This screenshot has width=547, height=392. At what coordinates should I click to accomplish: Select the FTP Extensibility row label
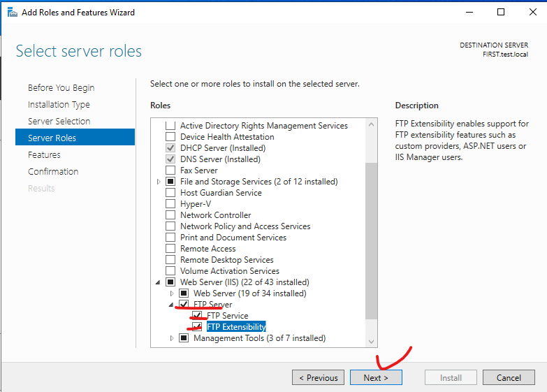(x=236, y=327)
